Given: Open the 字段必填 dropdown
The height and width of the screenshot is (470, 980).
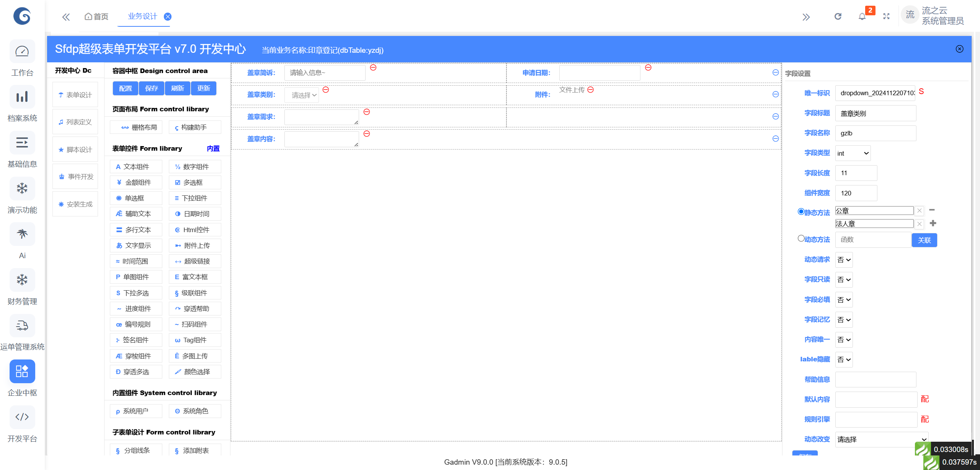Looking at the screenshot, I should click(x=844, y=300).
